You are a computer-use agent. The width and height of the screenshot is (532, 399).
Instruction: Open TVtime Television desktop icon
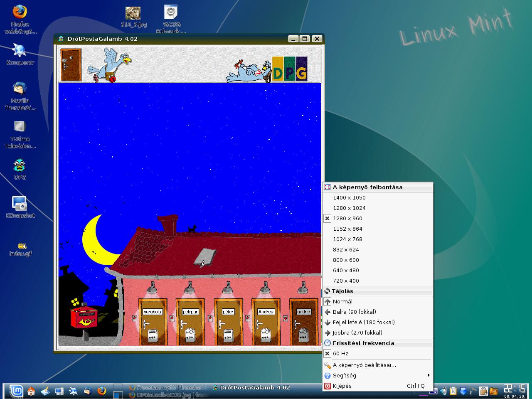tap(20, 134)
